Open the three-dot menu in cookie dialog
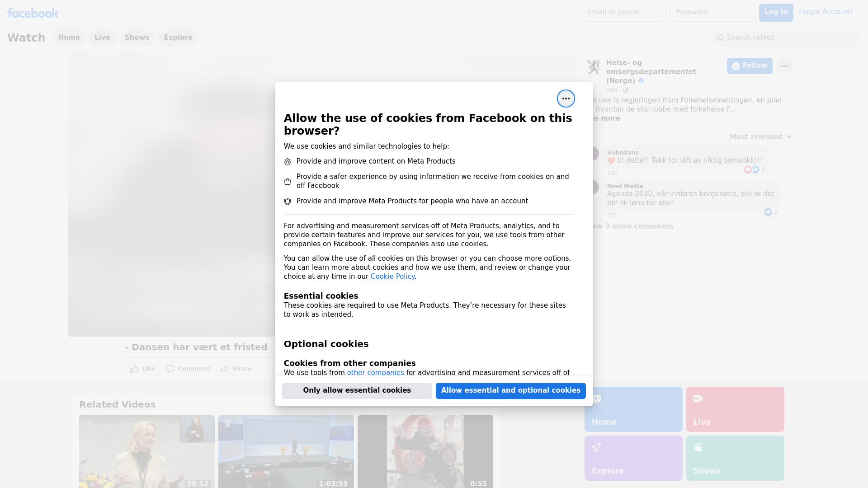This screenshot has height=488, width=868. [566, 99]
